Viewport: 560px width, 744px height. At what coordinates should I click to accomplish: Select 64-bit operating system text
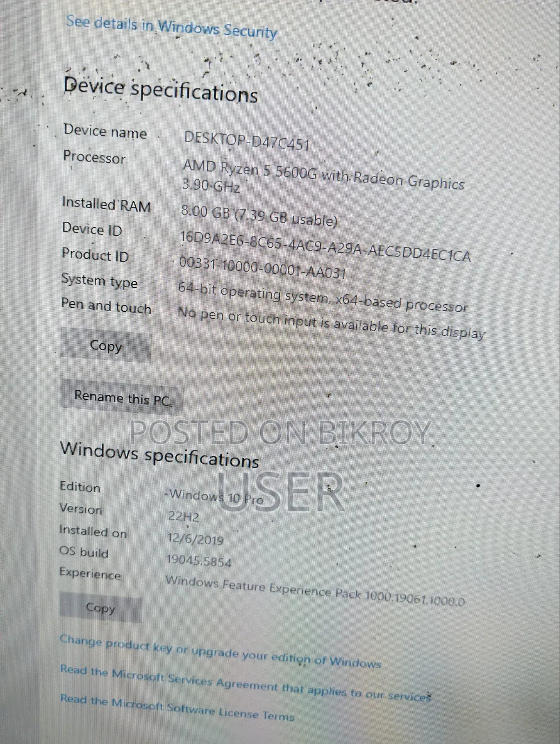(x=323, y=297)
